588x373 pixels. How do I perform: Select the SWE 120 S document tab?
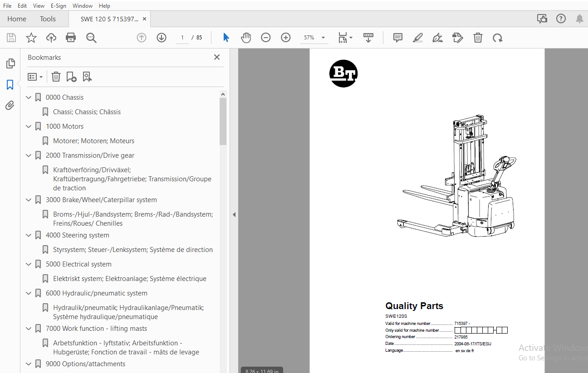tap(109, 19)
